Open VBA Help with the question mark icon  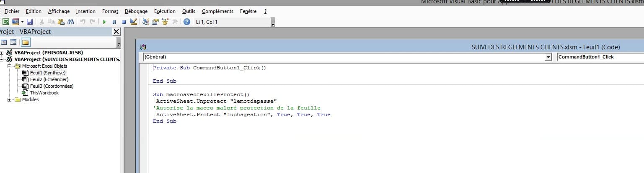click(x=187, y=22)
